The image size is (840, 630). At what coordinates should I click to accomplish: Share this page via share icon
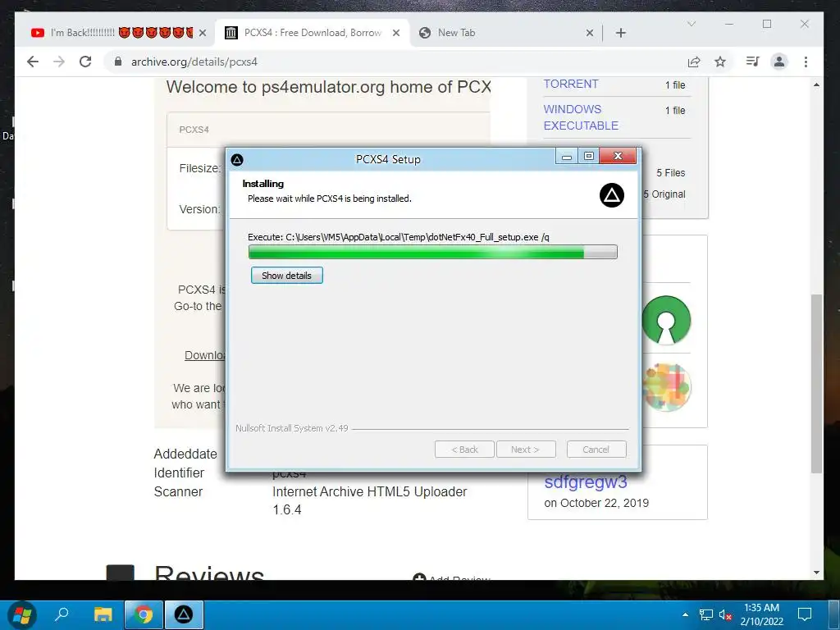click(x=694, y=62)
